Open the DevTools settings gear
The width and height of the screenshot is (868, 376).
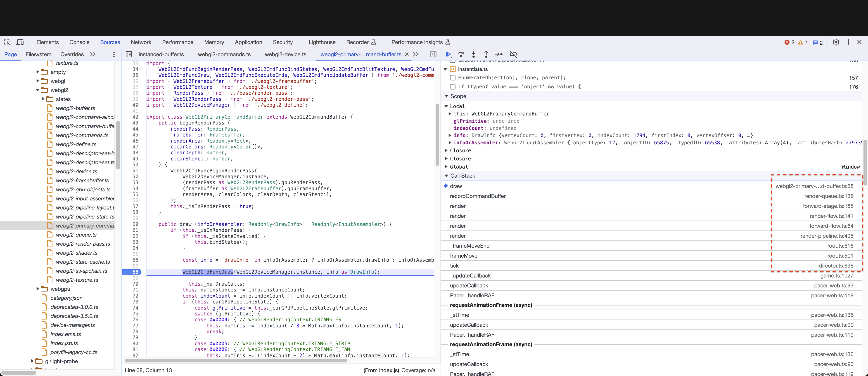836,42
